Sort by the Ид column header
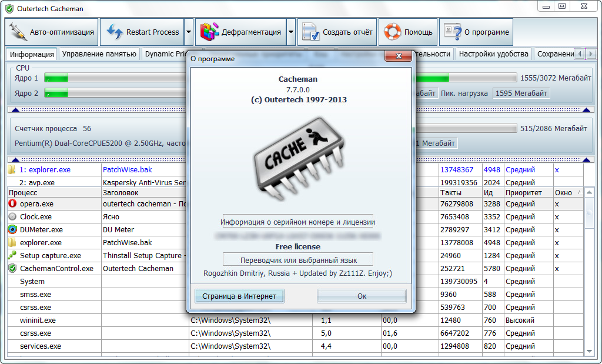Screen dimensions: 602x364 click(493, 192)
